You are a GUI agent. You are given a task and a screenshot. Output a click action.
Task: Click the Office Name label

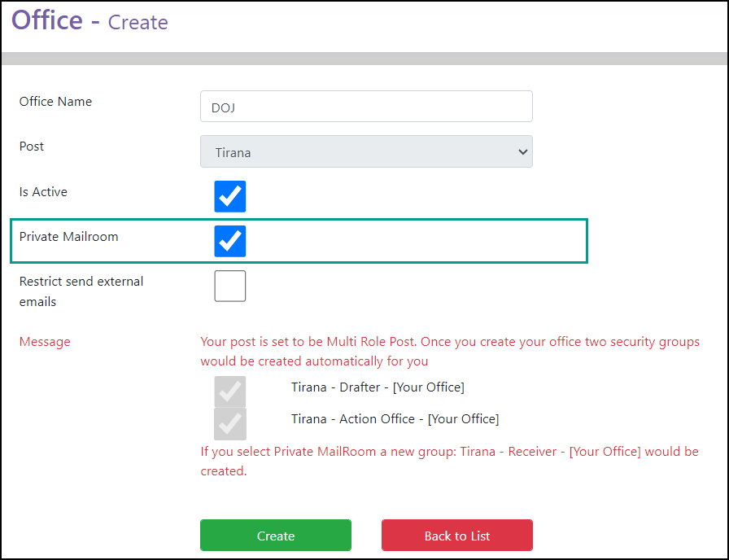point(55,102)
